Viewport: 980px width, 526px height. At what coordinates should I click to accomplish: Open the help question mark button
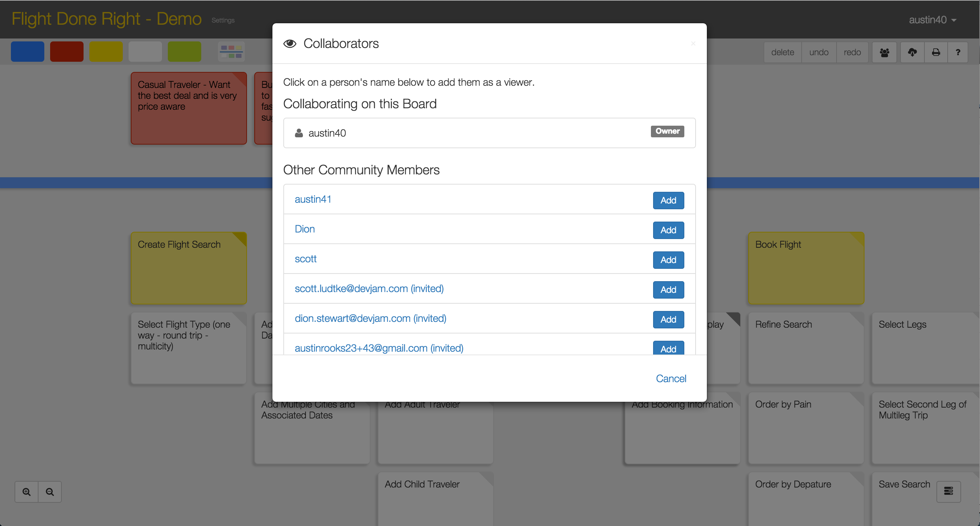957,52
